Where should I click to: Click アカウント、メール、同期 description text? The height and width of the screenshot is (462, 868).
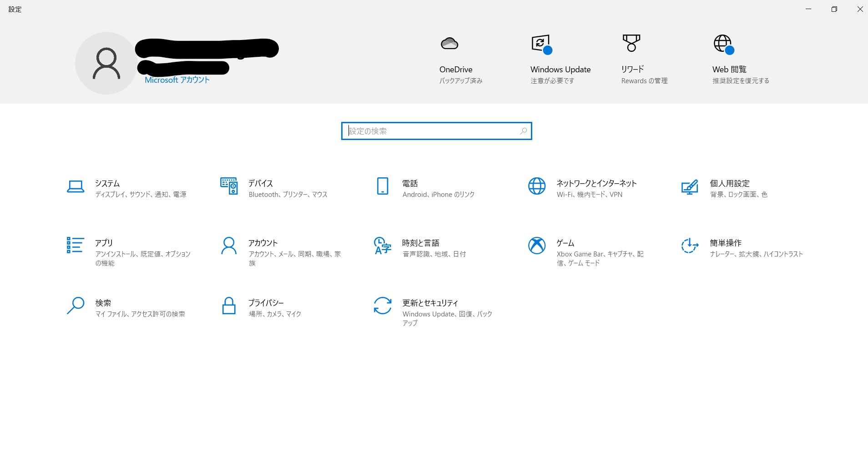pyautogui.click(x=295, y=259)
